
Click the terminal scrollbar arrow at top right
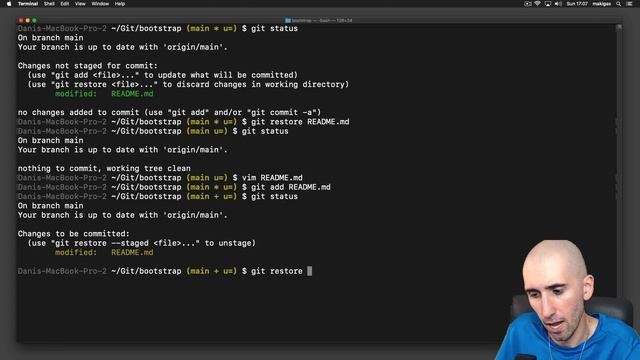619,27
